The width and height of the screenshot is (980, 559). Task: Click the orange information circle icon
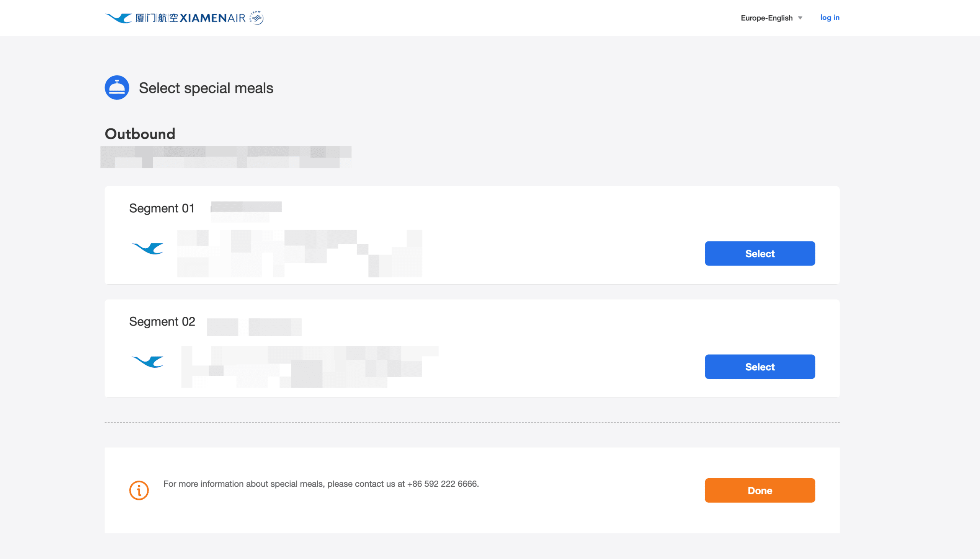[x=139, y=490]
